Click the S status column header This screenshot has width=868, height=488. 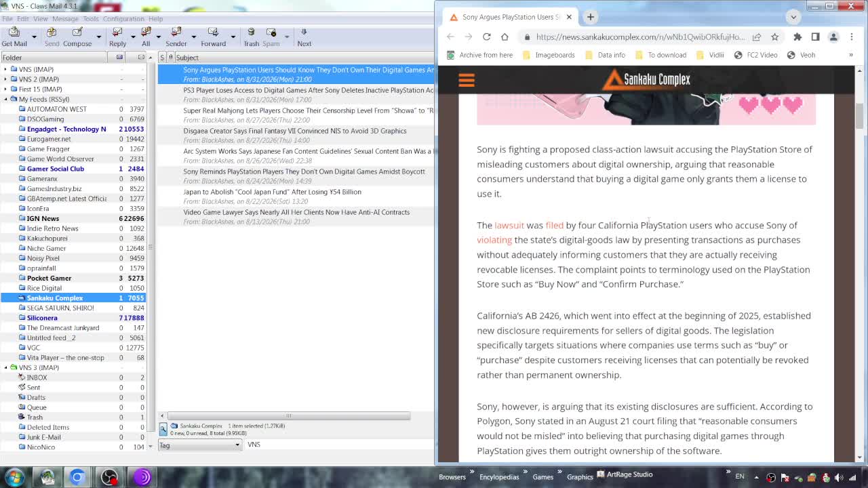(x=162, y=58)
